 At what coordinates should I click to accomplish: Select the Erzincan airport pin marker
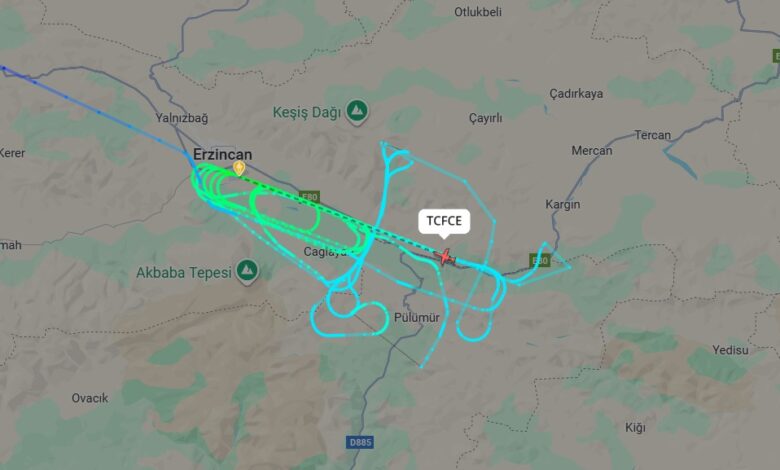coord(239,168)
